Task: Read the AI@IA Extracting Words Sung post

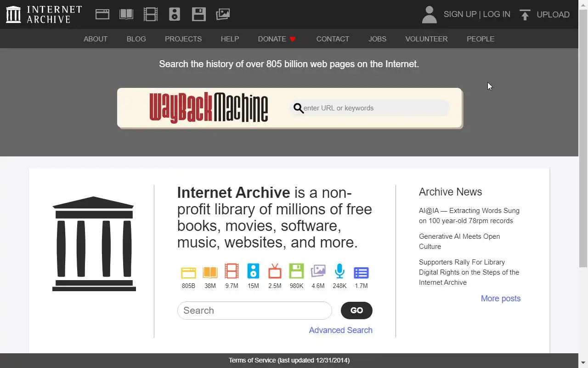Action: pos(469,216)
